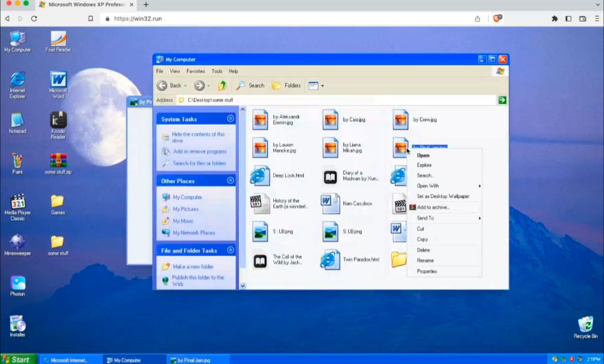Launch Minesweeper desktop icon
The image size is (604, 364).
click(x=17, y=245)
